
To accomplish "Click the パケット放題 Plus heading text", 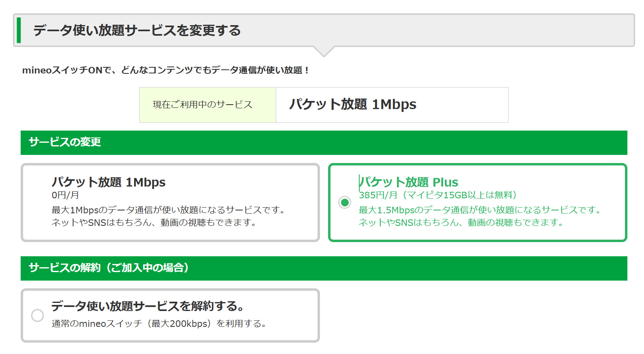I will [409, 182].
